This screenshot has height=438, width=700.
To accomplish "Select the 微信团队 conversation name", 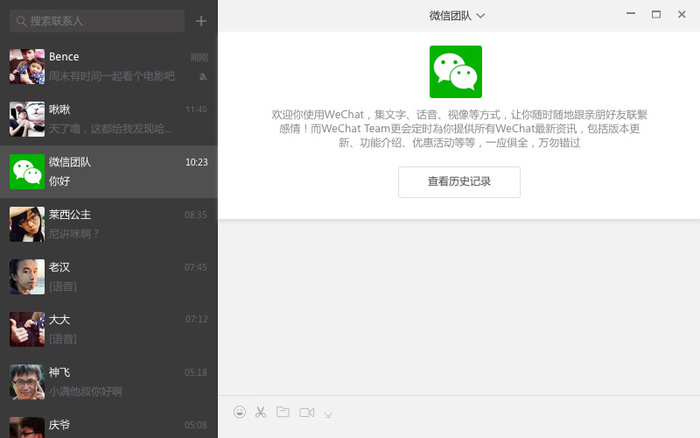I will [x=70, y=162].
